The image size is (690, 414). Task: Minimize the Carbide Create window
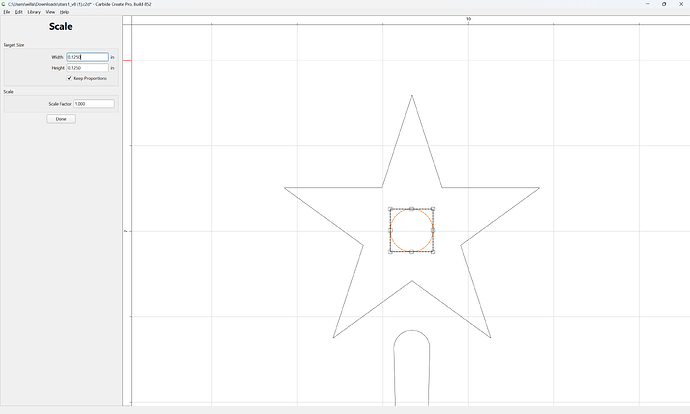[648, 4]
